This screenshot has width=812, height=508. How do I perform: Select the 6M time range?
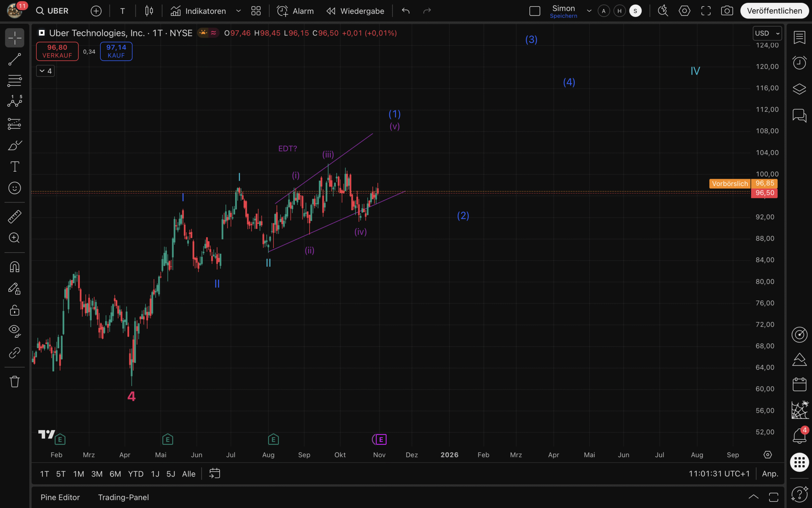click(115, 474)
